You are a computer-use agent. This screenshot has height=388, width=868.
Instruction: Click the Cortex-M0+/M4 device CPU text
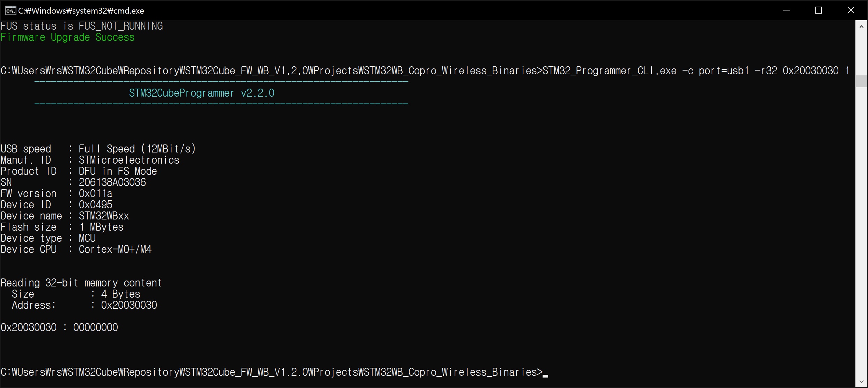click(115, 249)
